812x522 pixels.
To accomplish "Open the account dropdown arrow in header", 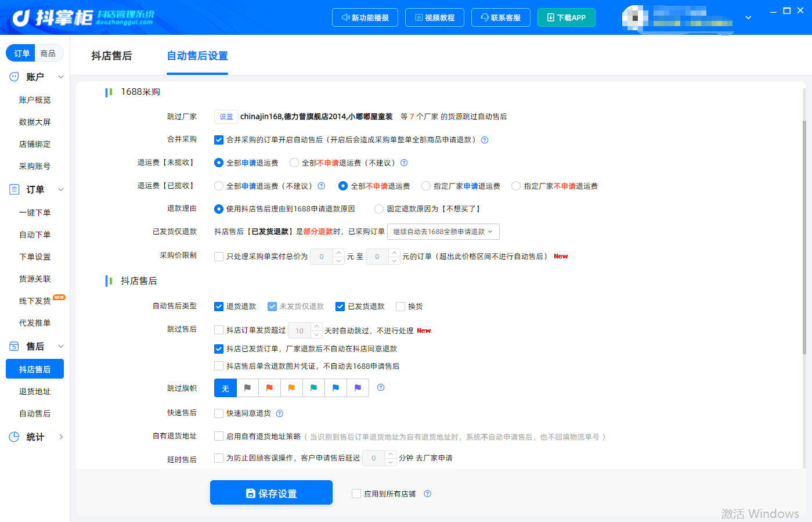I will click(748, 17).
